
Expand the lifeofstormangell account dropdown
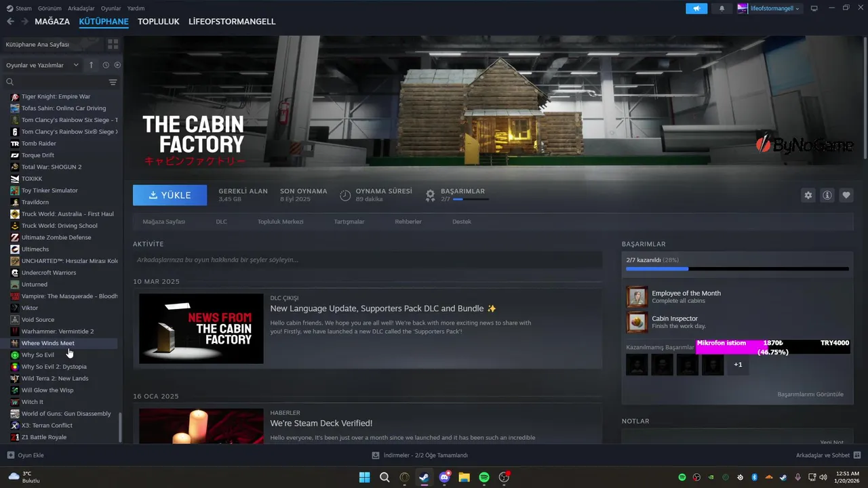pos(769,8)
